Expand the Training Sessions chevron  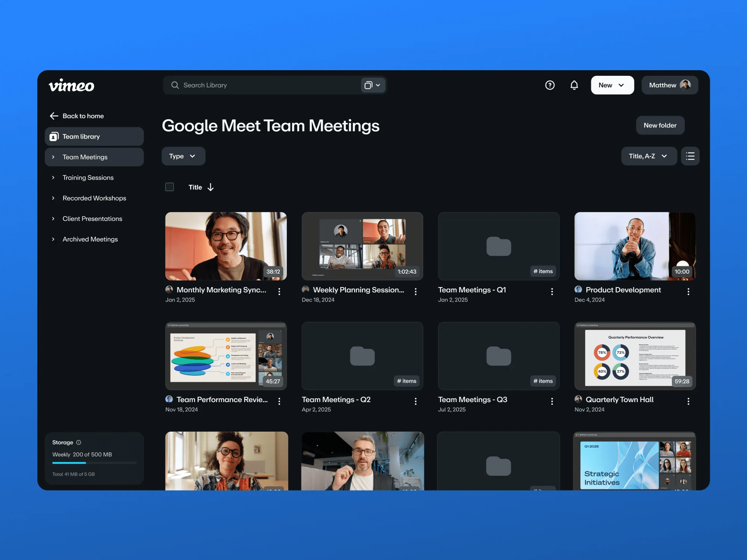[x=53, y=178]
